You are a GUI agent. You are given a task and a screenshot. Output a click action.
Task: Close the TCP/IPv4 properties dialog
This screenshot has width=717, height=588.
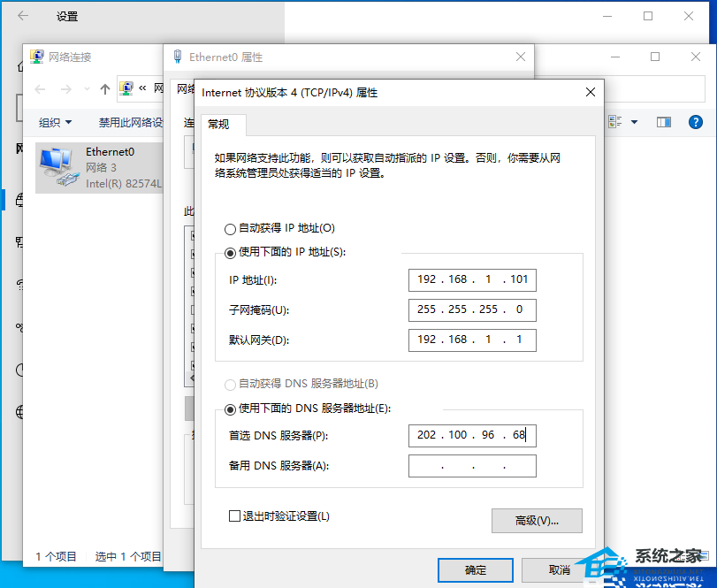coord(591,92)
